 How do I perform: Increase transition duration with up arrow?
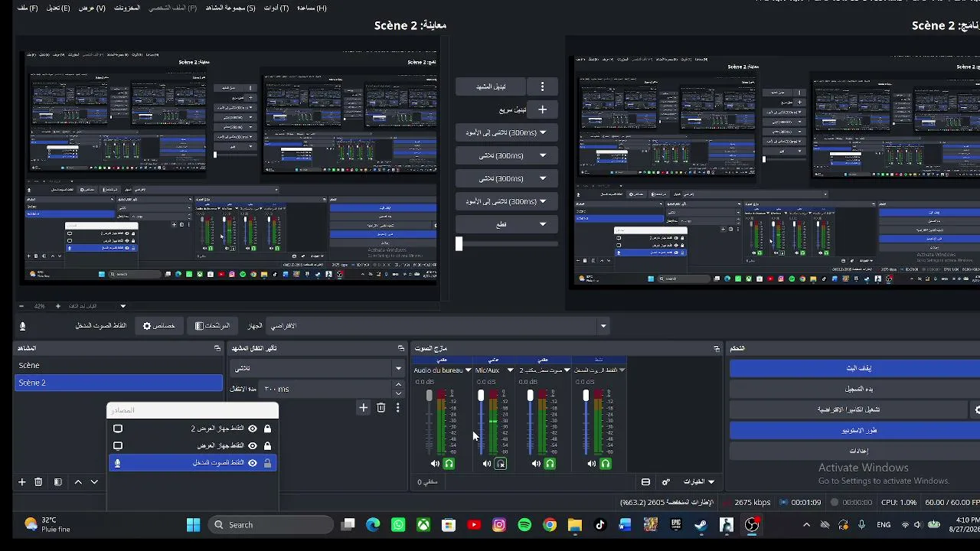click(398, 385)
